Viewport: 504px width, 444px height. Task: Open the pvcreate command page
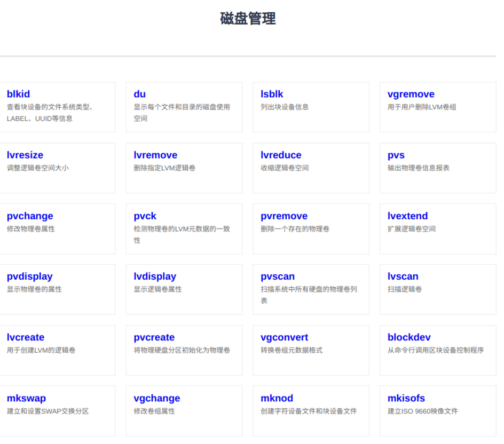click(x=154, y=337)
